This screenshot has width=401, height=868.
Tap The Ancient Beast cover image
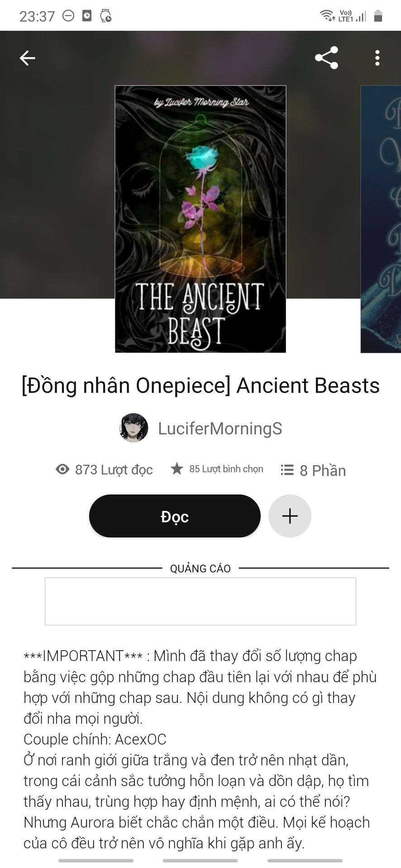(200, 219)
